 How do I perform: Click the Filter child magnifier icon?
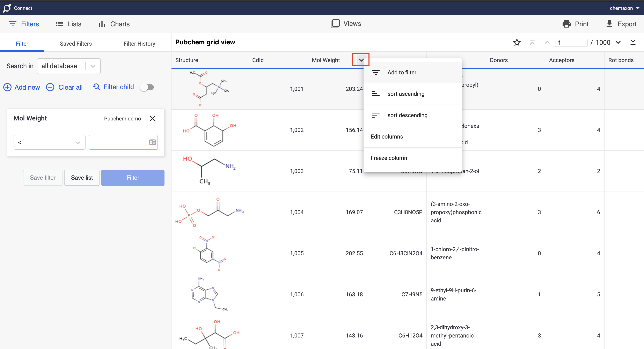click(96, 87)
